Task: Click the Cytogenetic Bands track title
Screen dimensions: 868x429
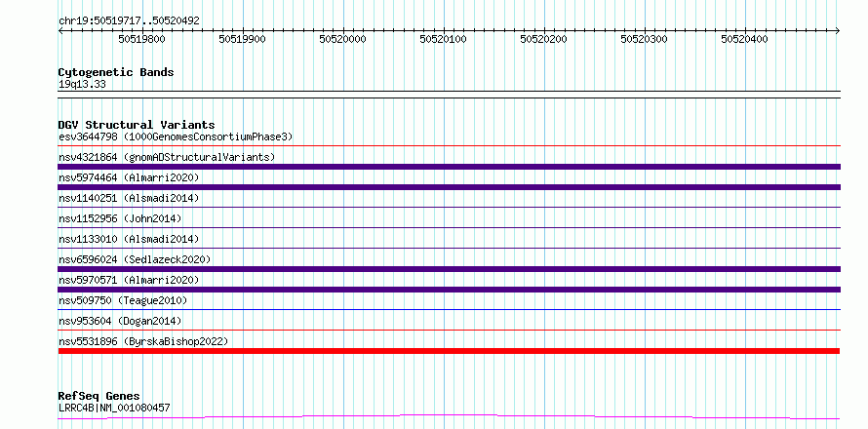Action: pos(116,72)
